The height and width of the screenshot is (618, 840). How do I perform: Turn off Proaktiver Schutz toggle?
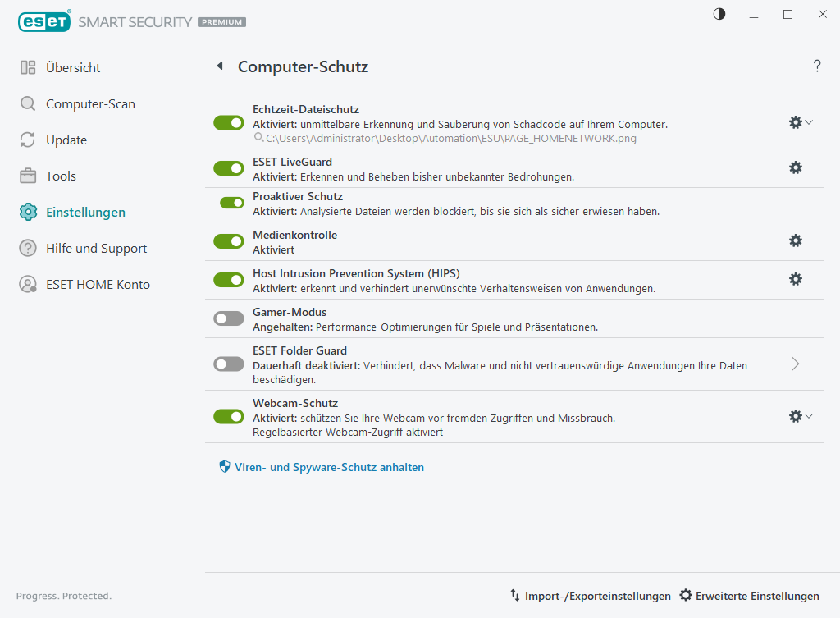[x=232, y=203]
